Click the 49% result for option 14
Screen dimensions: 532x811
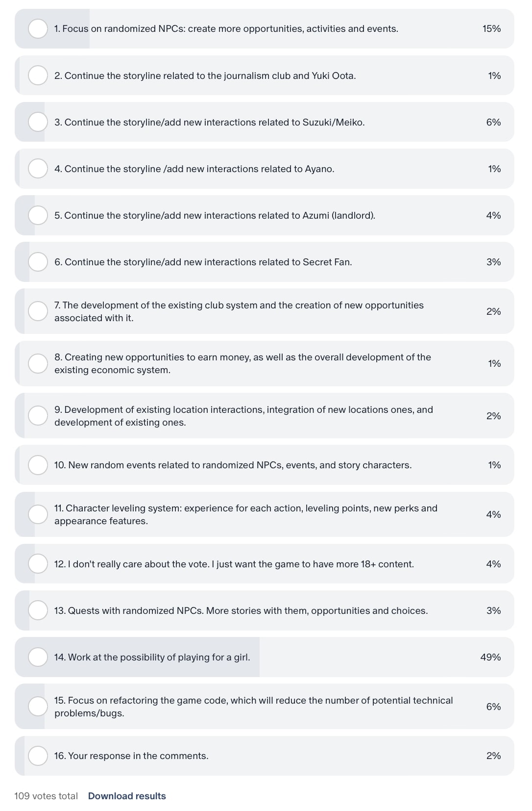490,657
